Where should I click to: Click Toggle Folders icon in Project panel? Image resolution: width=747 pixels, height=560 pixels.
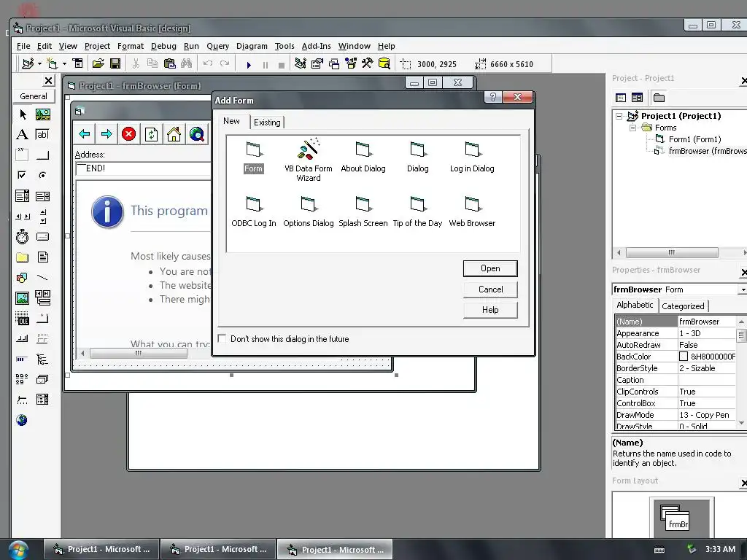659,98
